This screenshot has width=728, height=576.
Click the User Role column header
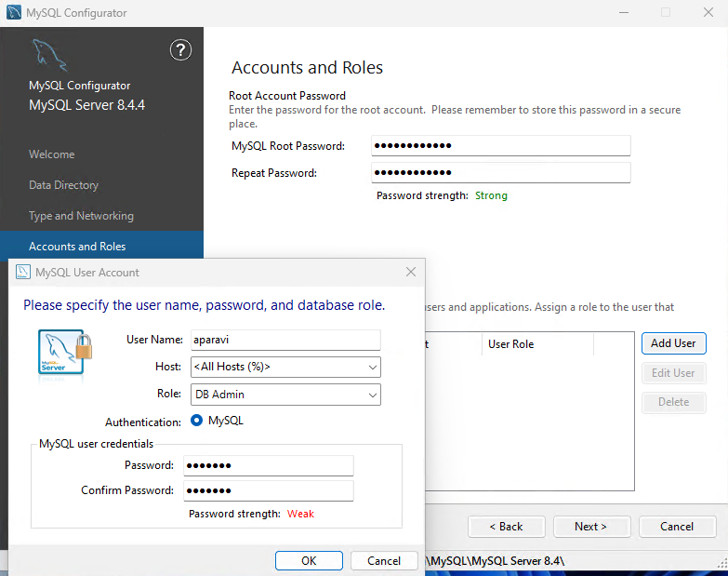537,344
